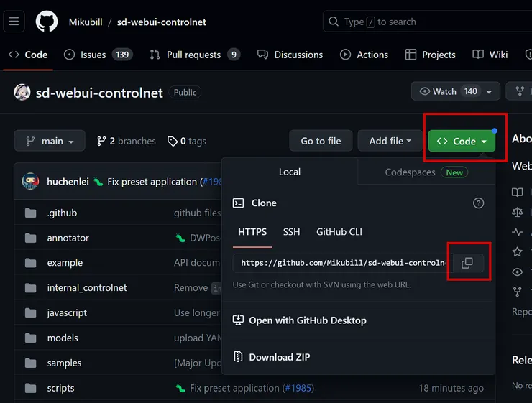This screenshot has width=532, height=403.
Task: Switch to the Codespaces tab
Action: click(426, 172)
